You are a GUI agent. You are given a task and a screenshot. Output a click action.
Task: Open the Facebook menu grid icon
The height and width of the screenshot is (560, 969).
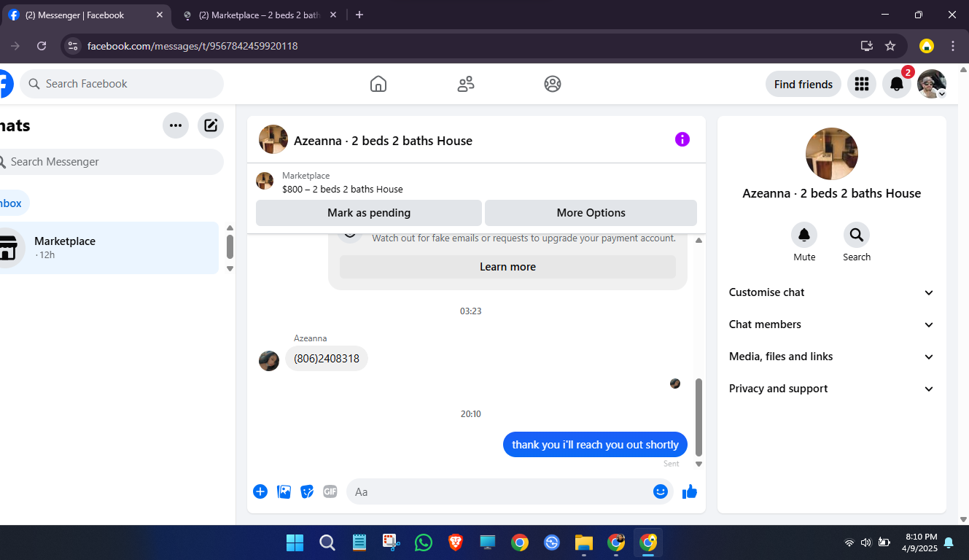click(x=862, y=84)
